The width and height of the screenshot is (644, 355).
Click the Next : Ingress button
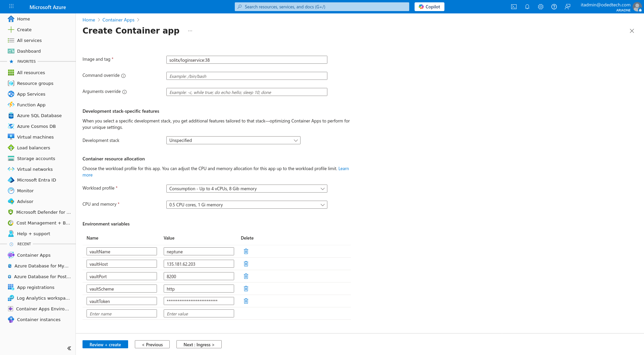coord(199,345)
